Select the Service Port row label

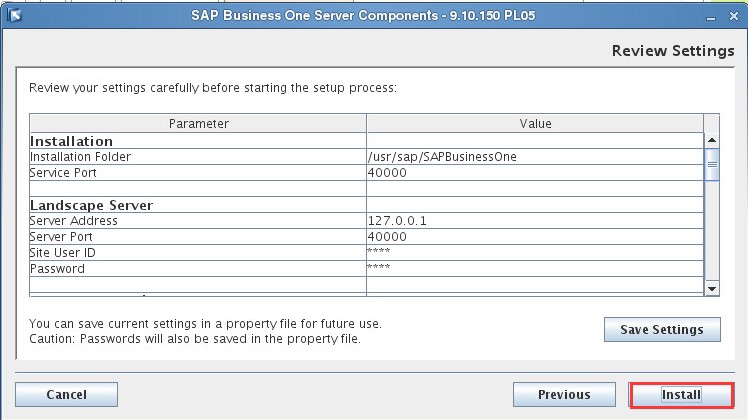(x=63, y=173)
